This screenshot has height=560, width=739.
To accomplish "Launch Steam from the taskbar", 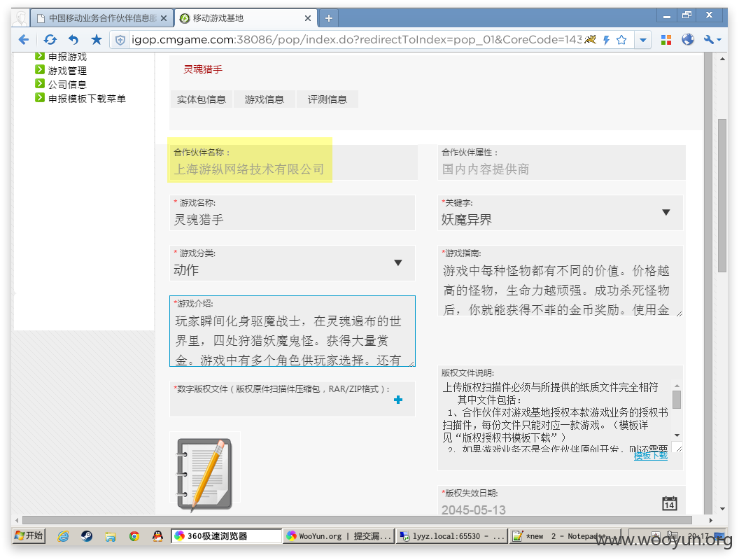I will [87, 536].
